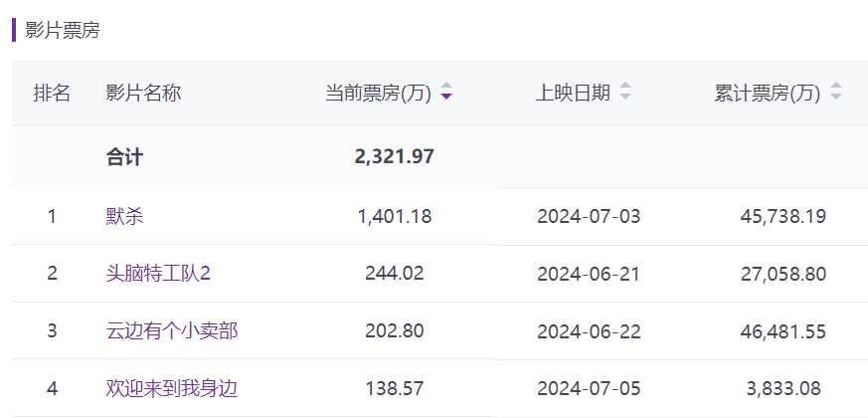The width and height of the screenshot is (868, 418).
Task: Toggle sorting with 累计票房 sort icon
Action: 836,92
